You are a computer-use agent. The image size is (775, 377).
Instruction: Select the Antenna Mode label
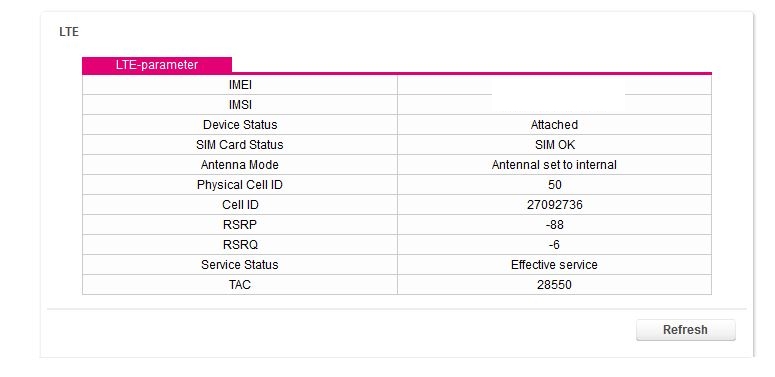(x=240, y=165)
